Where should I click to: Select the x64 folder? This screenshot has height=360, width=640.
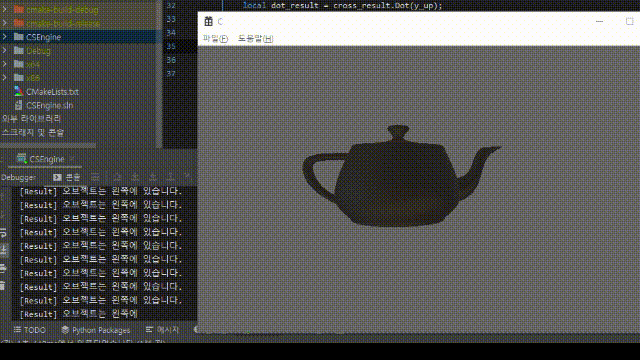(33, 64)
